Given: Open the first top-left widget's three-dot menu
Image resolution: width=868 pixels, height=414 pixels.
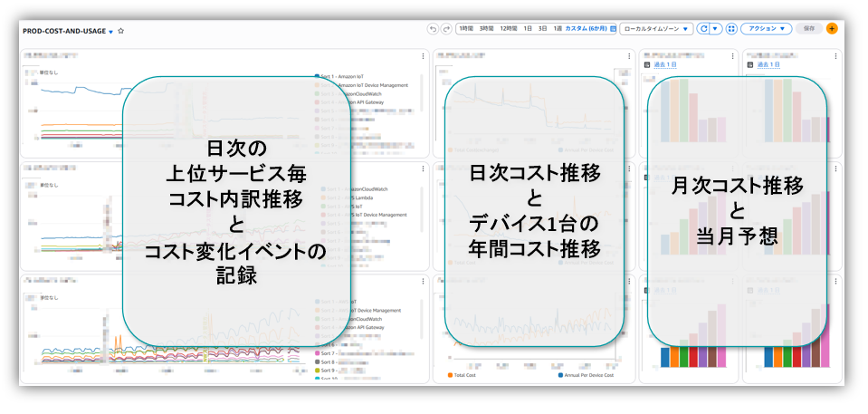Looking at the screenshot, I should (x=423, y=56).
